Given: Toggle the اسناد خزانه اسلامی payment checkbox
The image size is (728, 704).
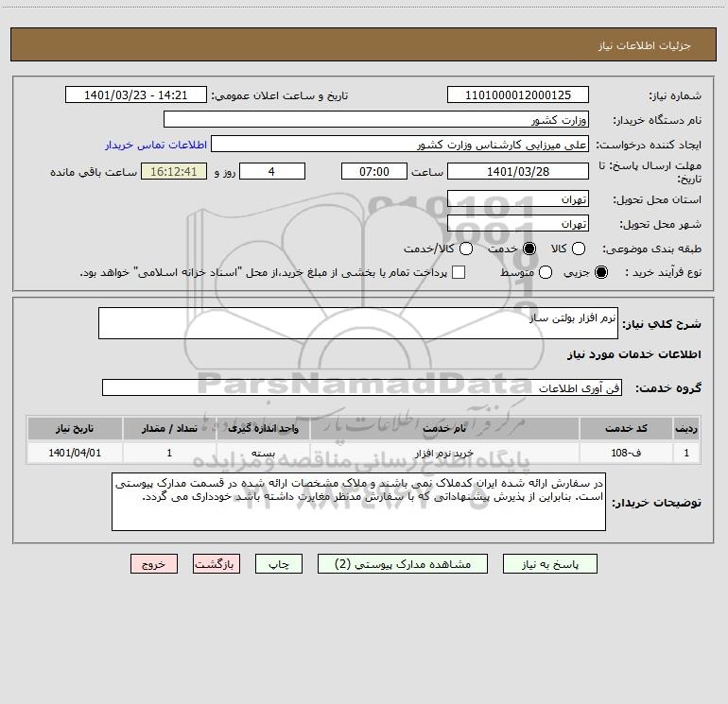Looking at the screenshot, I should pos(459,272).
